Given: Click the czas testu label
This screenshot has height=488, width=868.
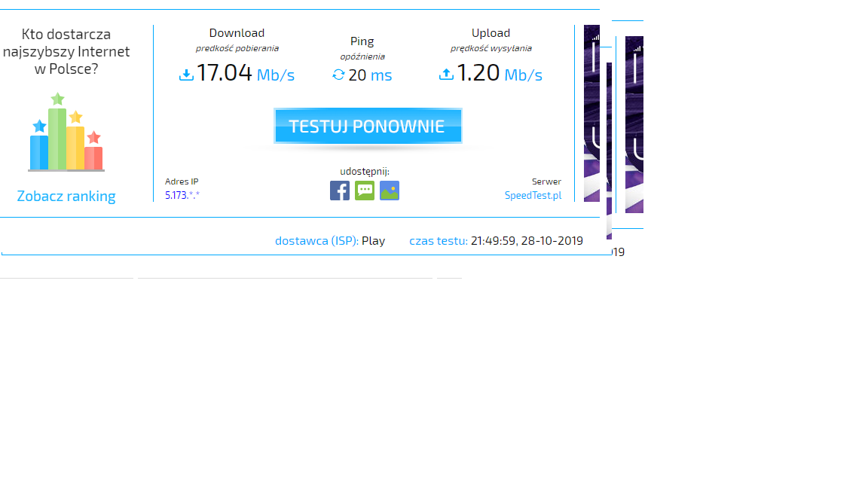Looking at the screenshot, I should [x=439, y=241].
